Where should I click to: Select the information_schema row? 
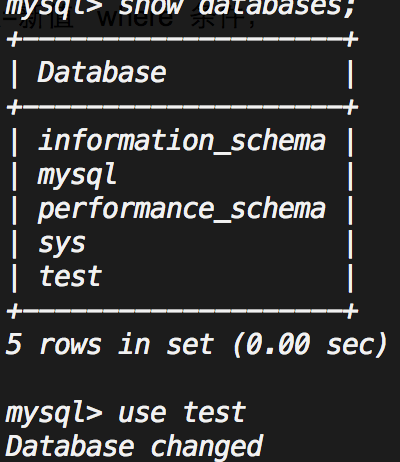pos(182,141)
